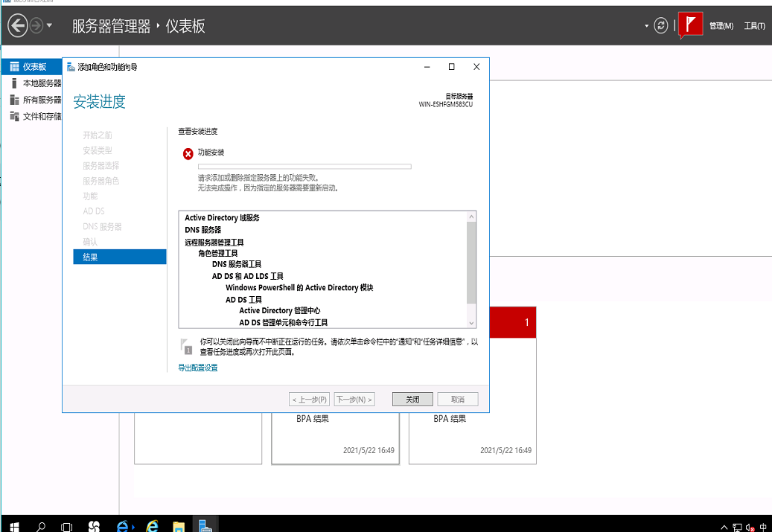Click the Server Manager taskbar icon
Image resolution: width=772 pixels, height=532 pixels.
[205, 525]
